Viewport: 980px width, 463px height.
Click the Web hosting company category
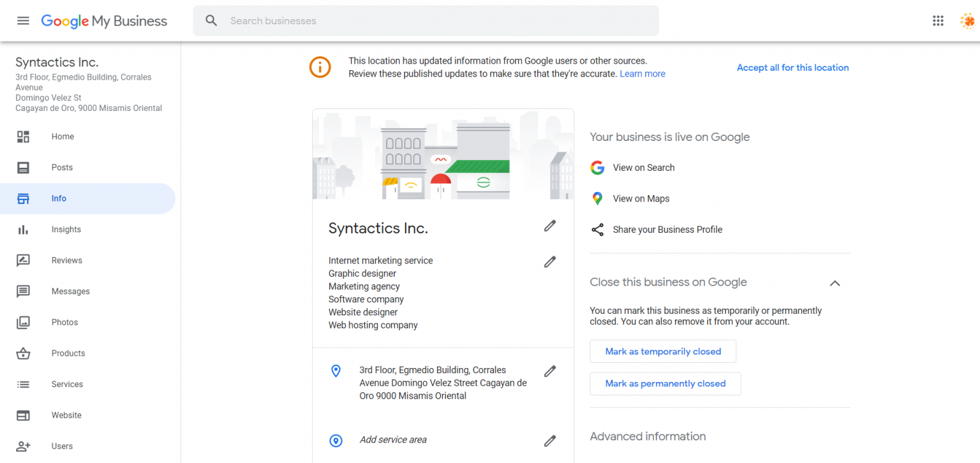(373, 325)
